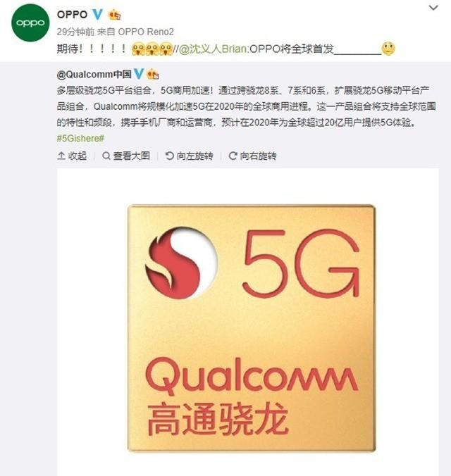The image size is (451, 476).
Task: Click the OPPO Reno2 source device link
Action: [x=146, y=32]
